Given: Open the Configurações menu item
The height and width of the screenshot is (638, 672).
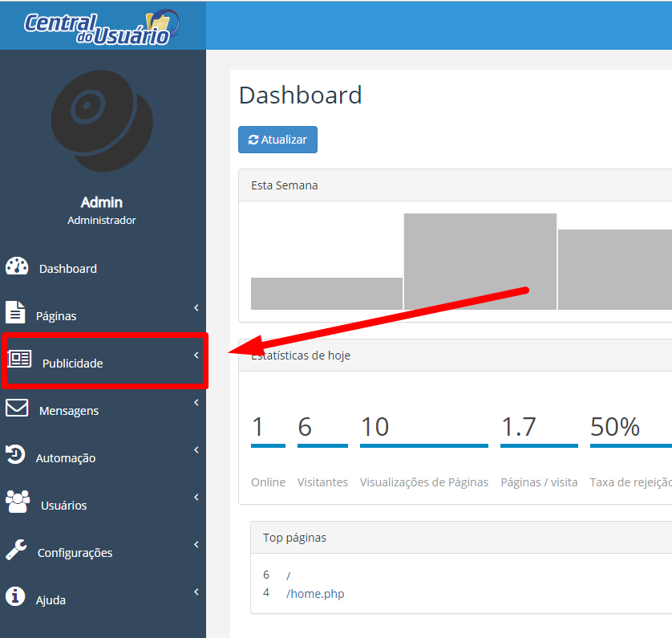Looking at the screenshot, I should 75,553.
